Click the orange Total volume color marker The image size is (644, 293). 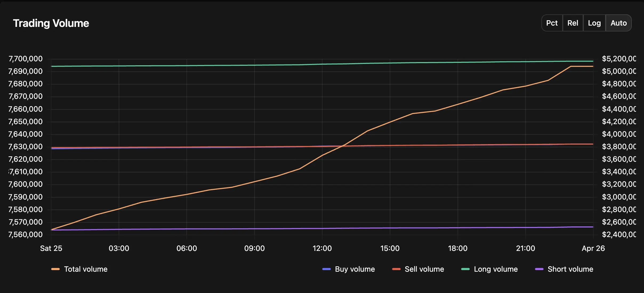(x=55, y=269)
